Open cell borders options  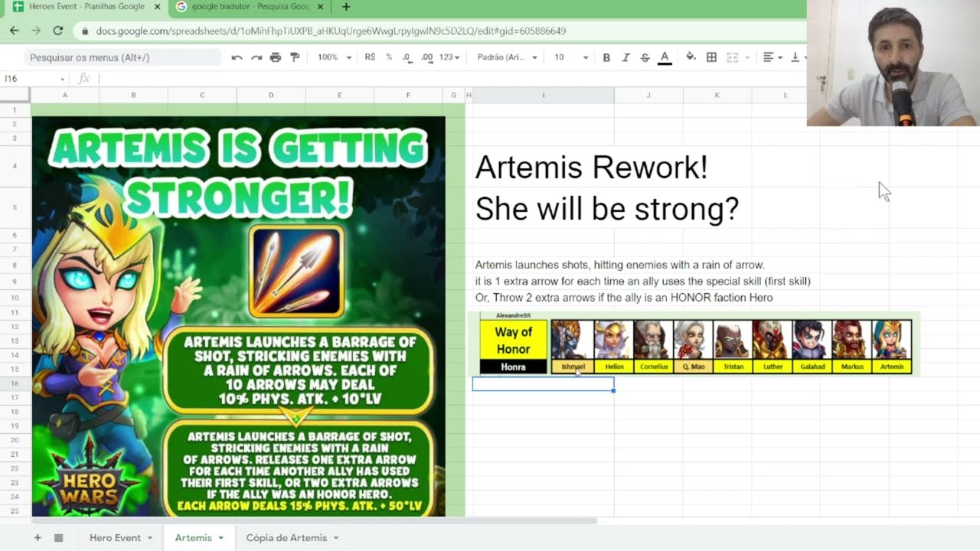click(711, 57)
